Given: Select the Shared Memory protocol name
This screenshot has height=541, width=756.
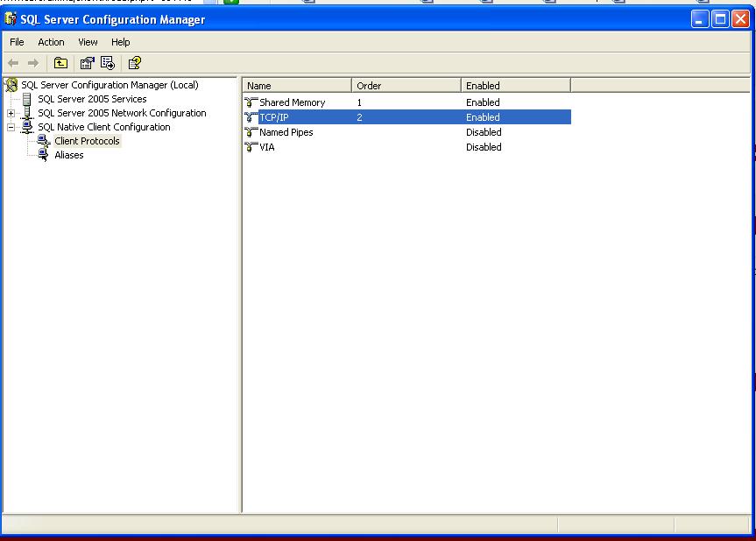Looking at the screenshot, I should pyautogui.click(x=293, y=102).
